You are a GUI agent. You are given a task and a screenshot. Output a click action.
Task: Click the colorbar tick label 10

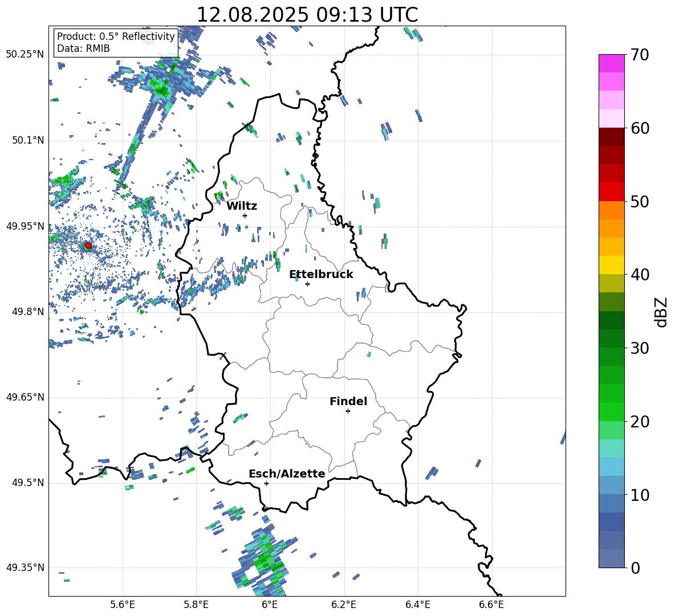pyautogui.click(x=640, y=495)
